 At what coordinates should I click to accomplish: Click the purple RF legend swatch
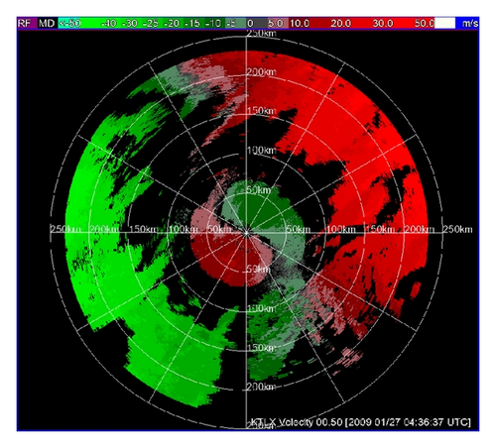pyautogui.click(x=27, y=24)
